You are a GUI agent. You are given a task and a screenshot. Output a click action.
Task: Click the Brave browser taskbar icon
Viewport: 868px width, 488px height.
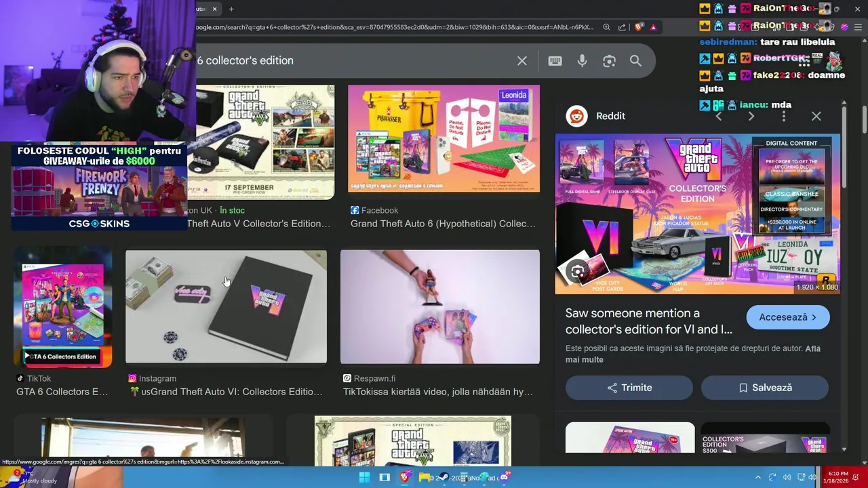405,477
